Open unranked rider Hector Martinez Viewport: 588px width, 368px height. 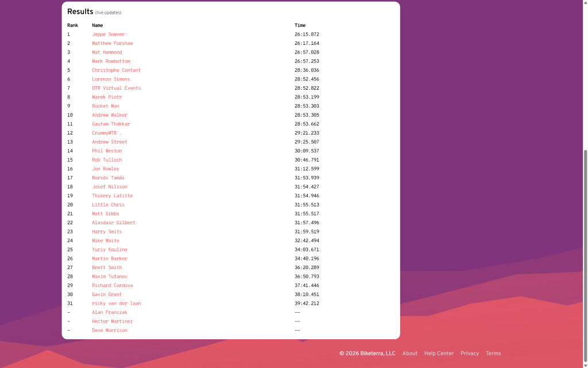[112, 321]
